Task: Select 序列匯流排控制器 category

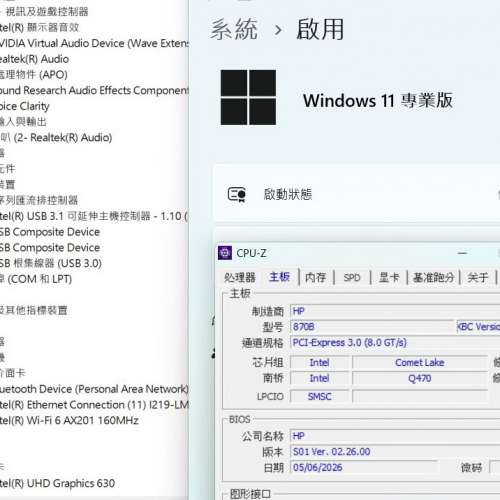Action: pos(39,200)
